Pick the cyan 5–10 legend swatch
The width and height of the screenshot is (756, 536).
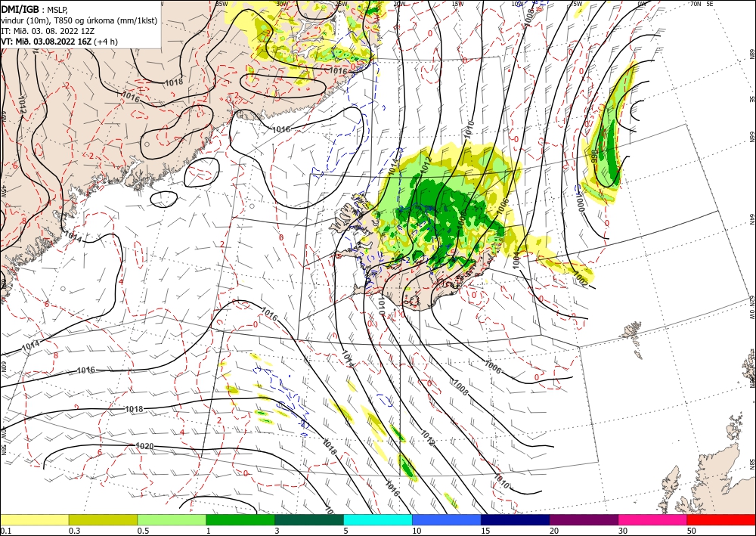378,519
